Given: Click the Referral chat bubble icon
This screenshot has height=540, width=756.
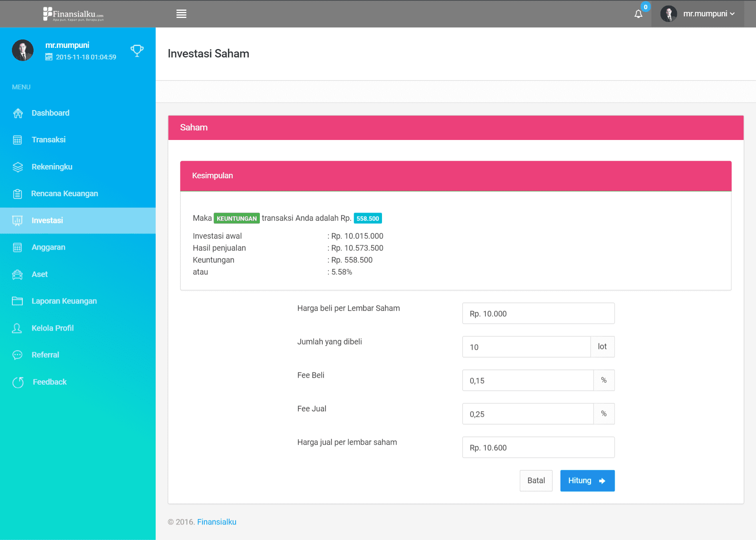Looking at the screenshot, I should pyautogui.click(x=18, y=355).
